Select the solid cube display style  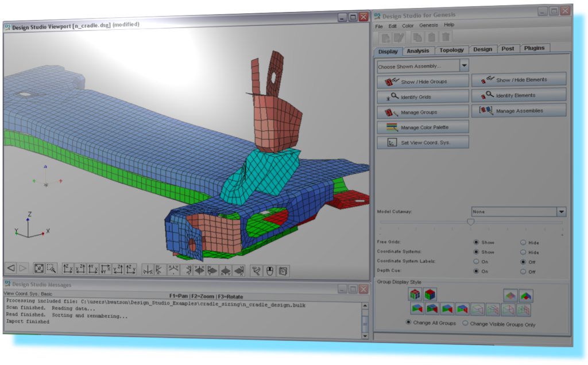[x=430, y=294]
